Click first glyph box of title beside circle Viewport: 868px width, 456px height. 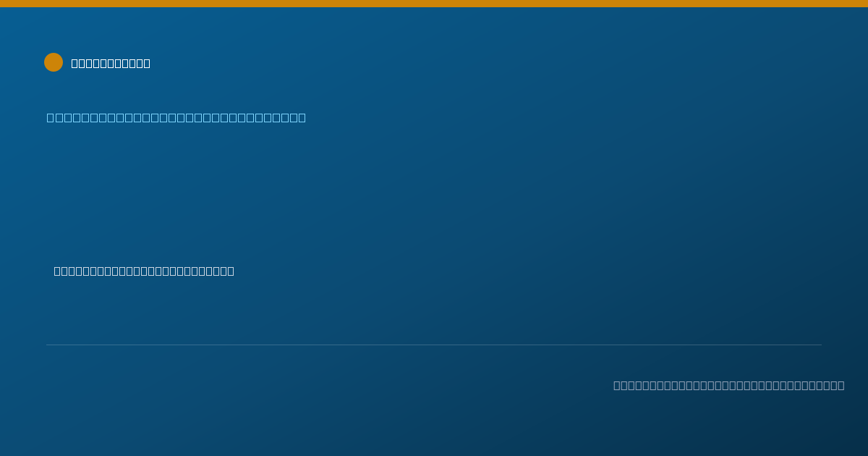point(75,63)
